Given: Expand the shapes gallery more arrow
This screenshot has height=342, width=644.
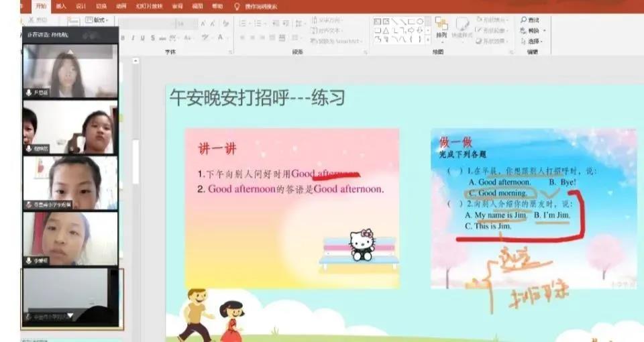Looking at the screenshot, I should coord(429,40).
